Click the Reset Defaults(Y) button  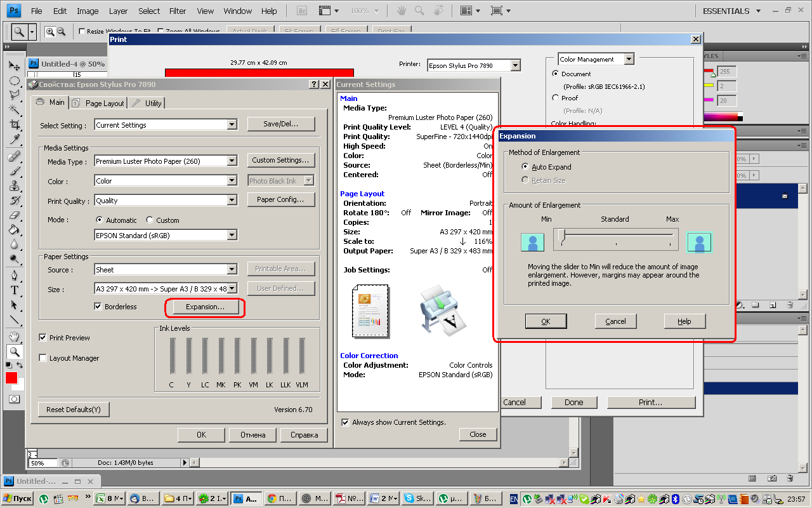[x=74, y=410]
